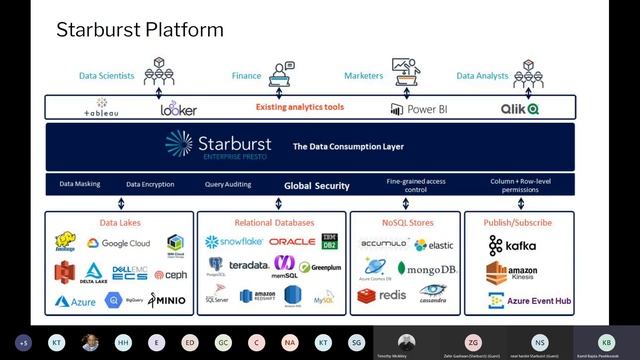Click the Finance person-at-laptop icon
Viewport: 640px width, 360px height.
[x=282, y=74]
